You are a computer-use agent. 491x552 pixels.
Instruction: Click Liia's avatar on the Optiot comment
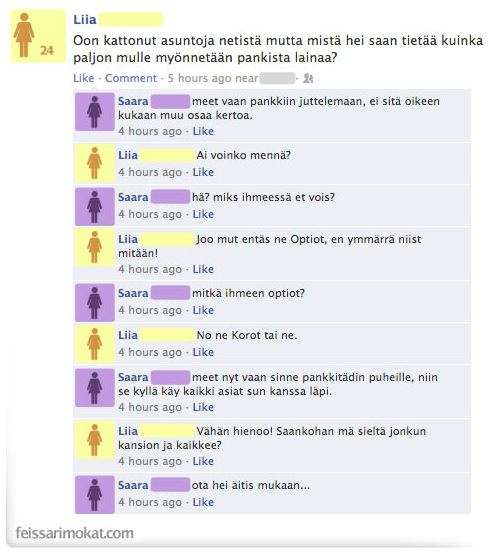95,247
